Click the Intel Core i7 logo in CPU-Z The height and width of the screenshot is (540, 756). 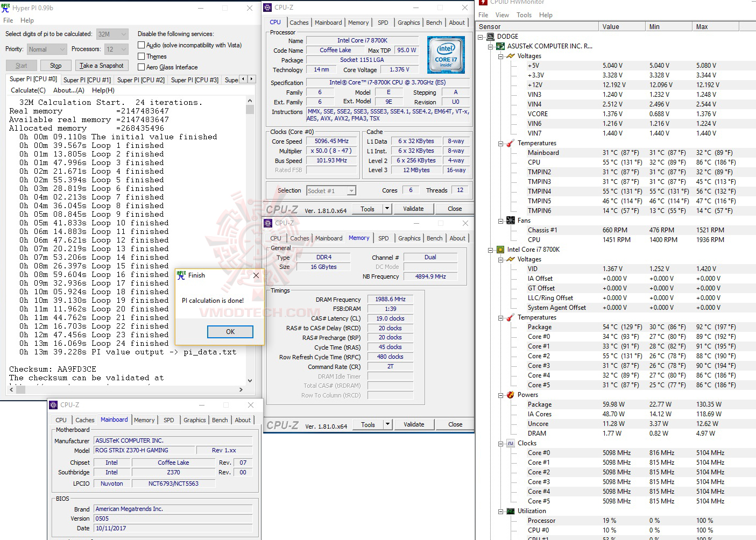pos(446,55)
